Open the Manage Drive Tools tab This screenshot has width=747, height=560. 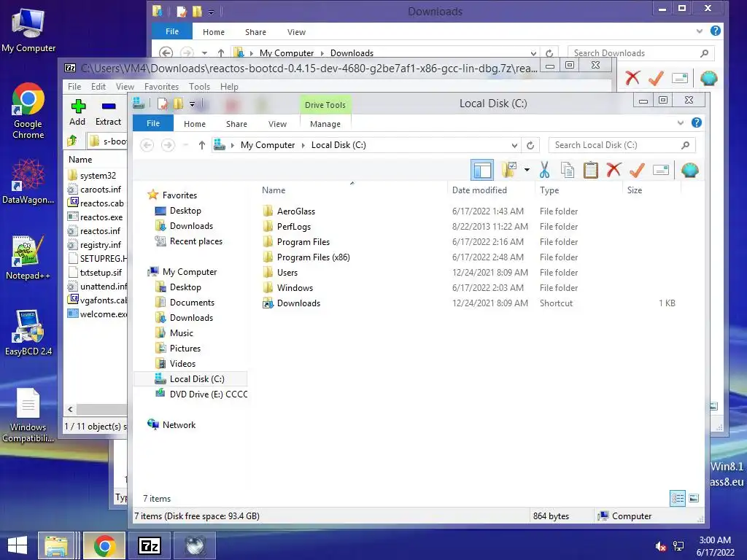(325, 124)
